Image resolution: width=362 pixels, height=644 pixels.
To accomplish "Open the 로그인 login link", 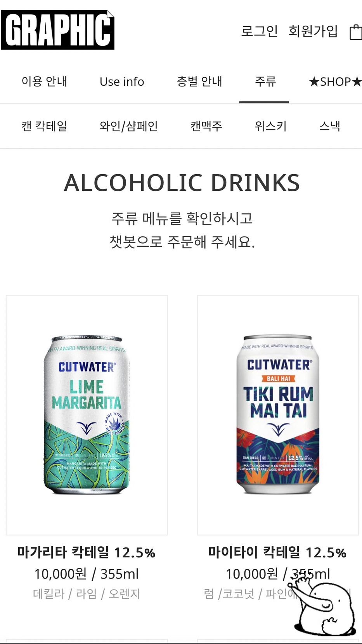I will (259, 31).
